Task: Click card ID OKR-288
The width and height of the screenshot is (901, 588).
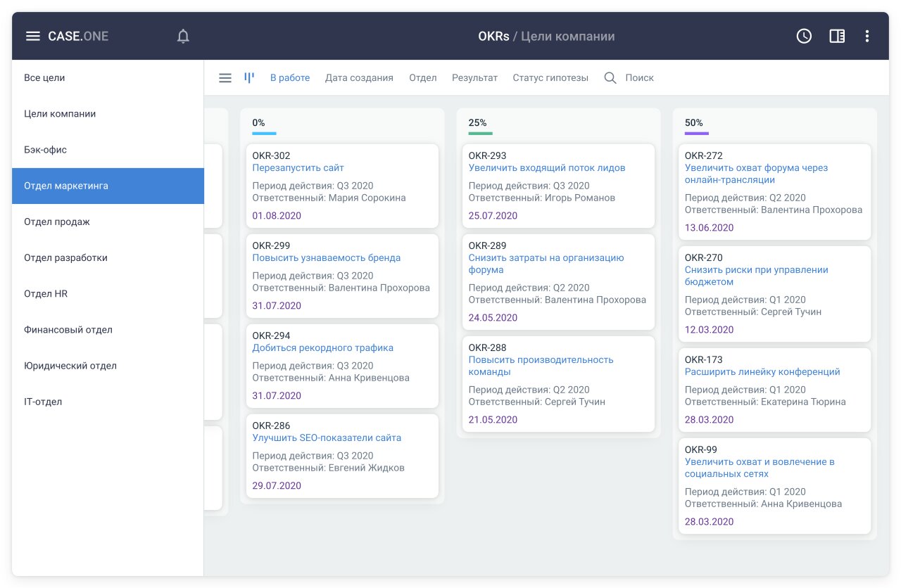Action: 488,348
